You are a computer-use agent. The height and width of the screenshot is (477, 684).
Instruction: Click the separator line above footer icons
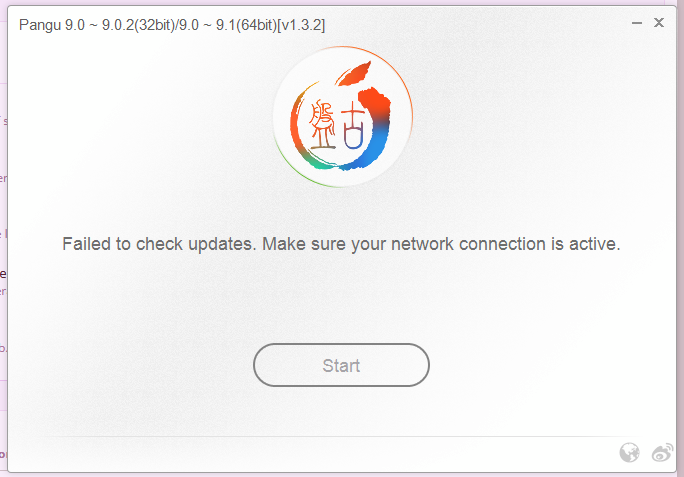[342, 436]
